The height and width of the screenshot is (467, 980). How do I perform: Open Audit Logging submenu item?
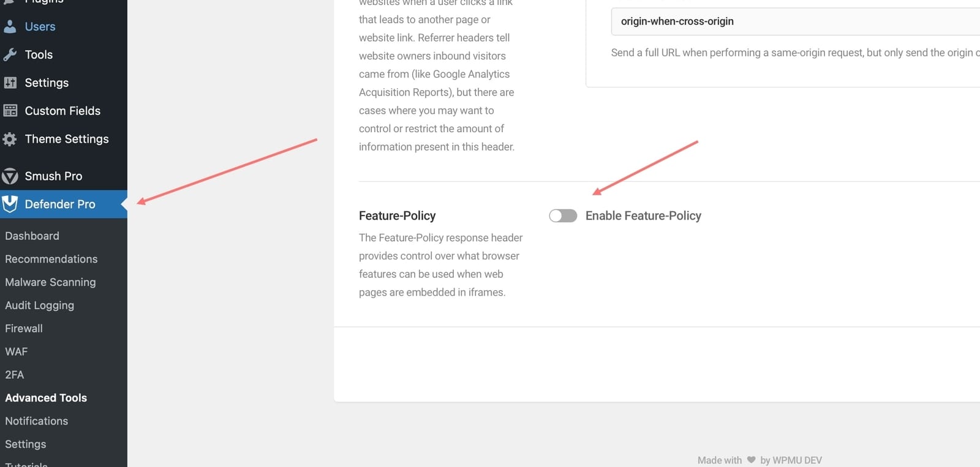tap(39, 305)
